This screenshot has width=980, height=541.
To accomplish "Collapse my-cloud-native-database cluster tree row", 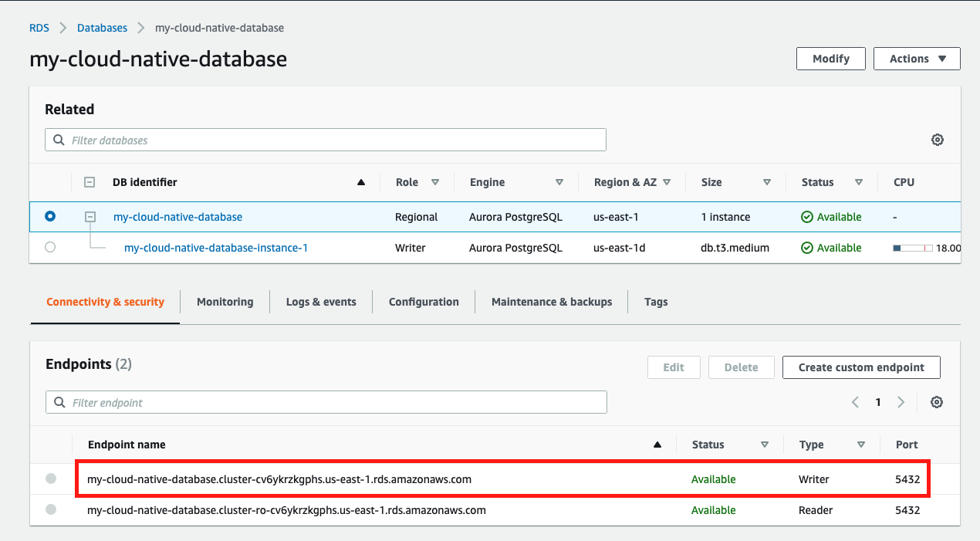I will tap(90, 217).
